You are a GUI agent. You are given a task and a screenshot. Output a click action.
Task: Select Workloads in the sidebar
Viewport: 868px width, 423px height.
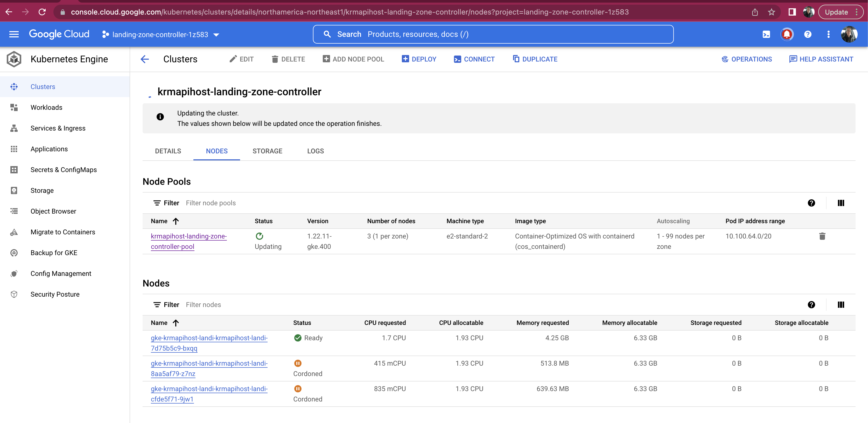click(x=46, y=107)
